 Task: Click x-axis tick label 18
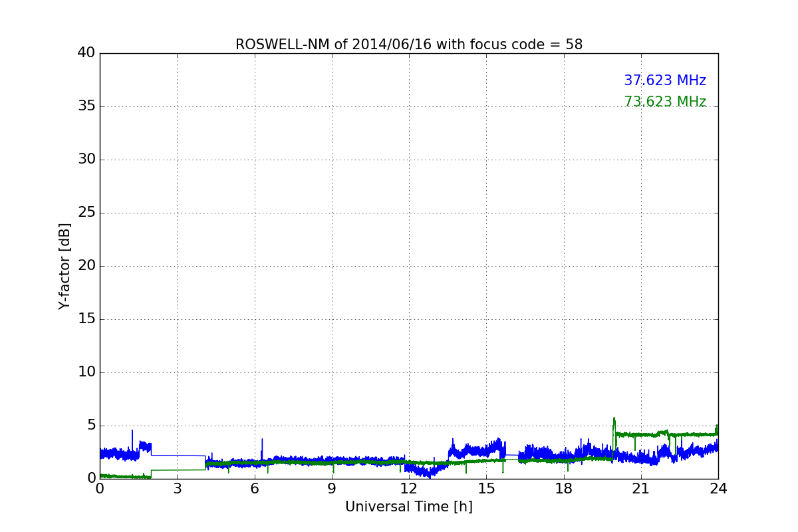564,489
